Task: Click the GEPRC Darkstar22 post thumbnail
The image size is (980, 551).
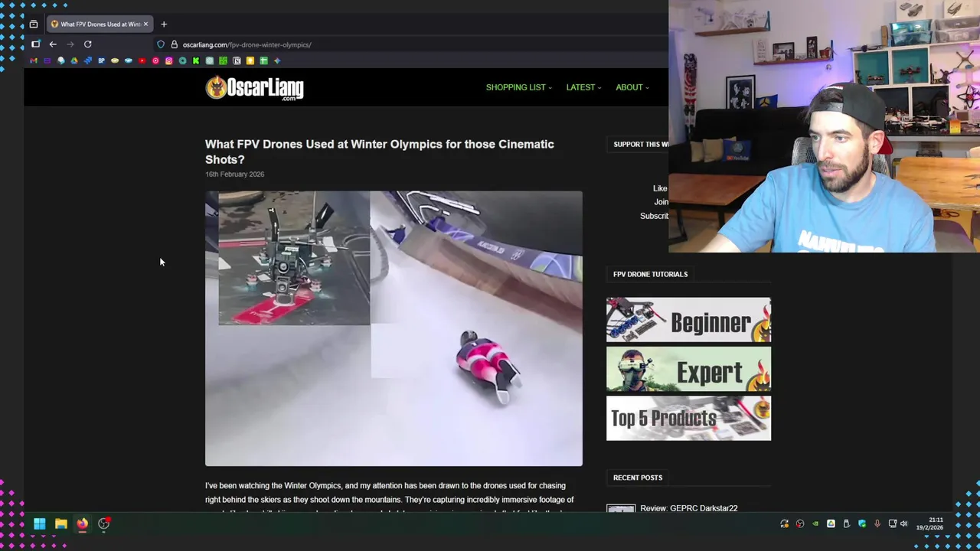Action: click(621, 508)
